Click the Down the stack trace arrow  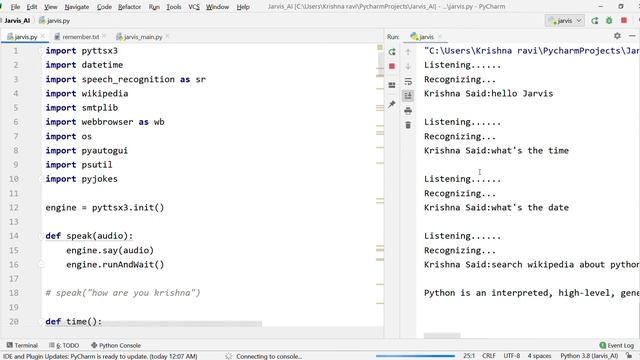click(408, 66)
